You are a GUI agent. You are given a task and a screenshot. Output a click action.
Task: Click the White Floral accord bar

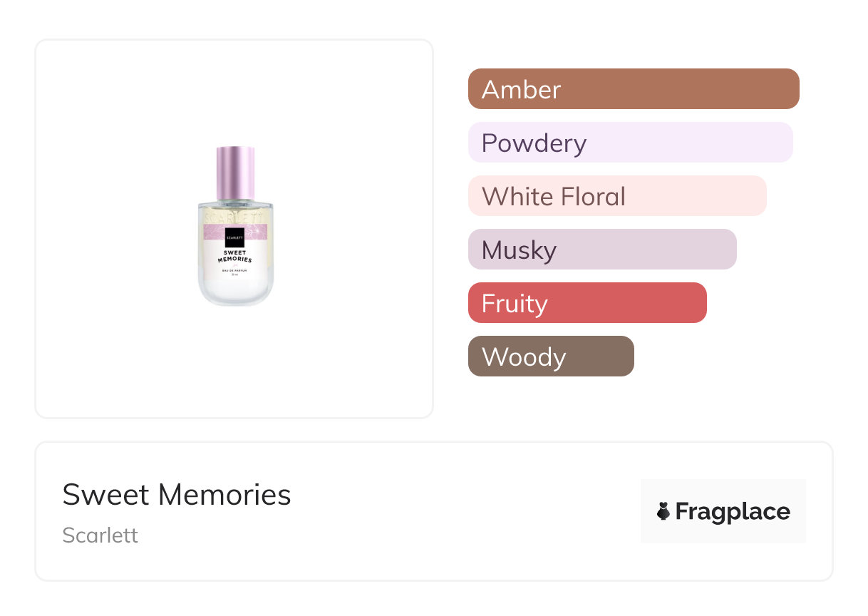[x=616, y=196]
